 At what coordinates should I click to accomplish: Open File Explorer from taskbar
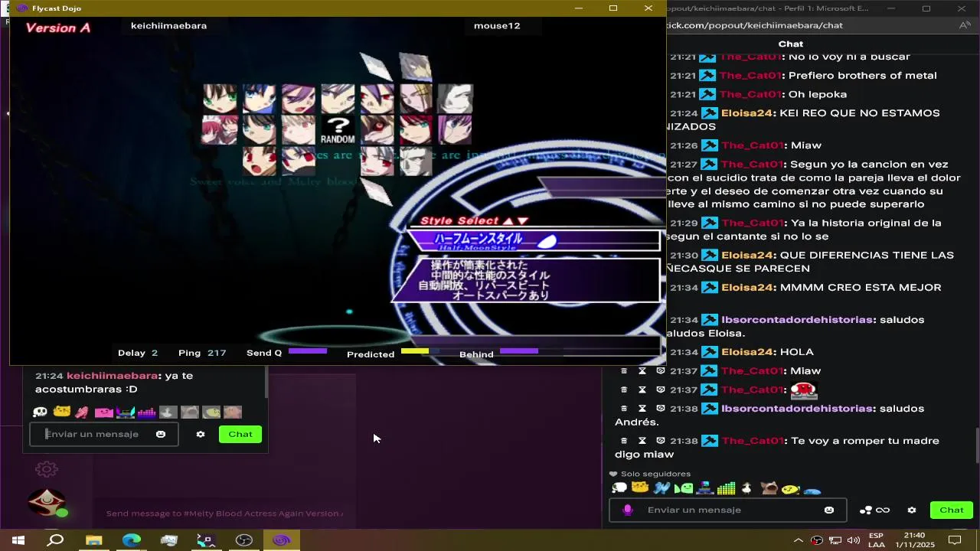point(93,540)
